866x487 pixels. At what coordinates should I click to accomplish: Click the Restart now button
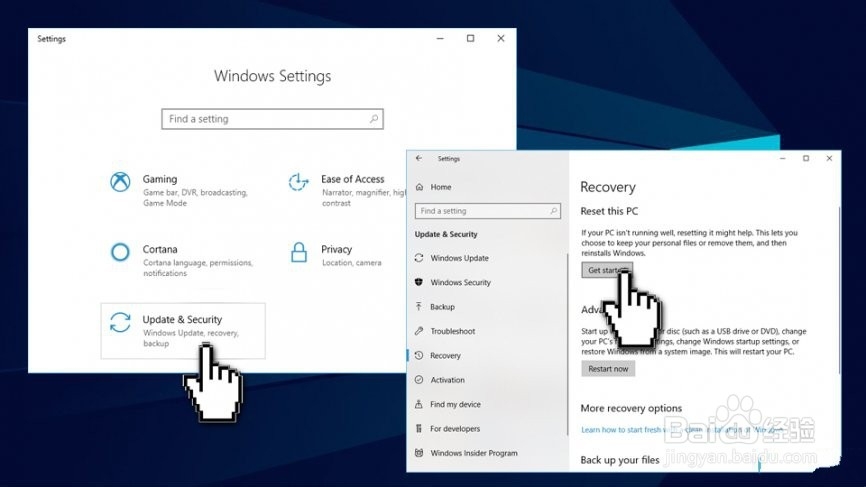(608, 369)
